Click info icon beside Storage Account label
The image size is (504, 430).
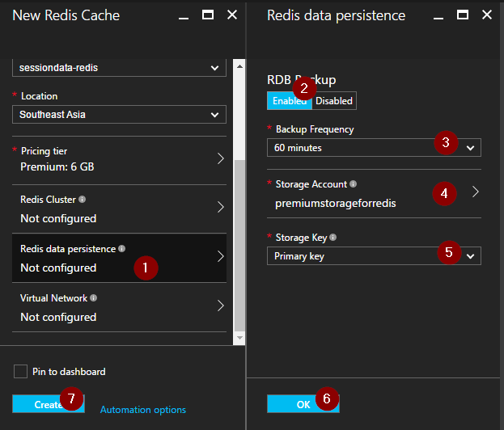pos(353,183)
